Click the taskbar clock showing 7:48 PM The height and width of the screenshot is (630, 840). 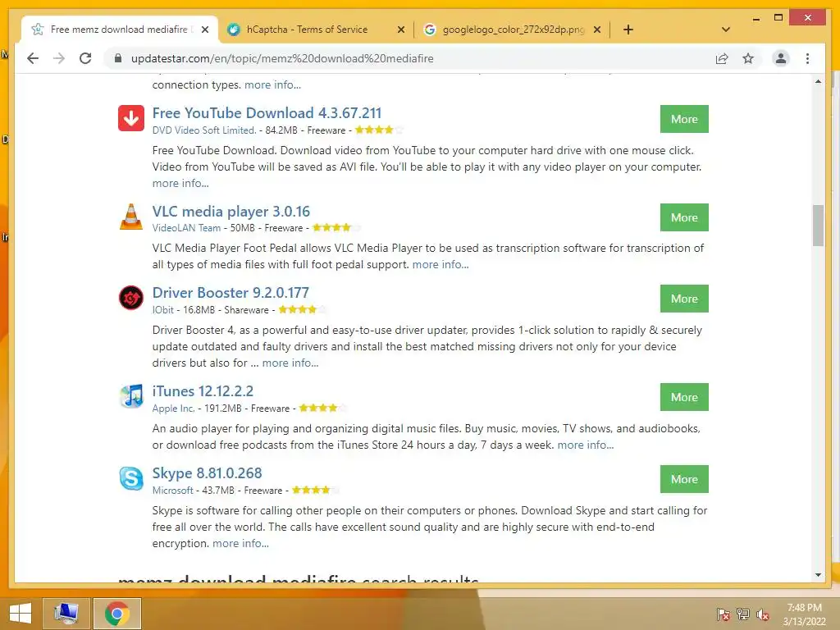pyautogui.click(x=804, y=614)
